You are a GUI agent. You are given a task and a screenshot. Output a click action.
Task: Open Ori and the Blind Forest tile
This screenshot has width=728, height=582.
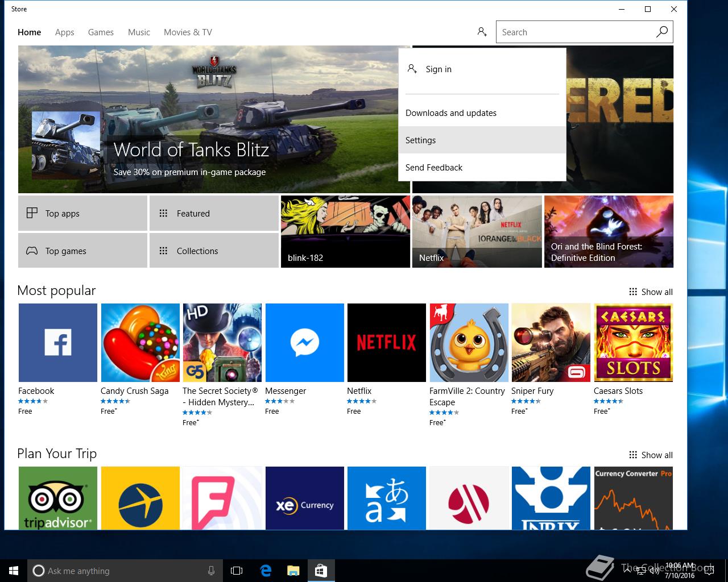tap(609, 231)
